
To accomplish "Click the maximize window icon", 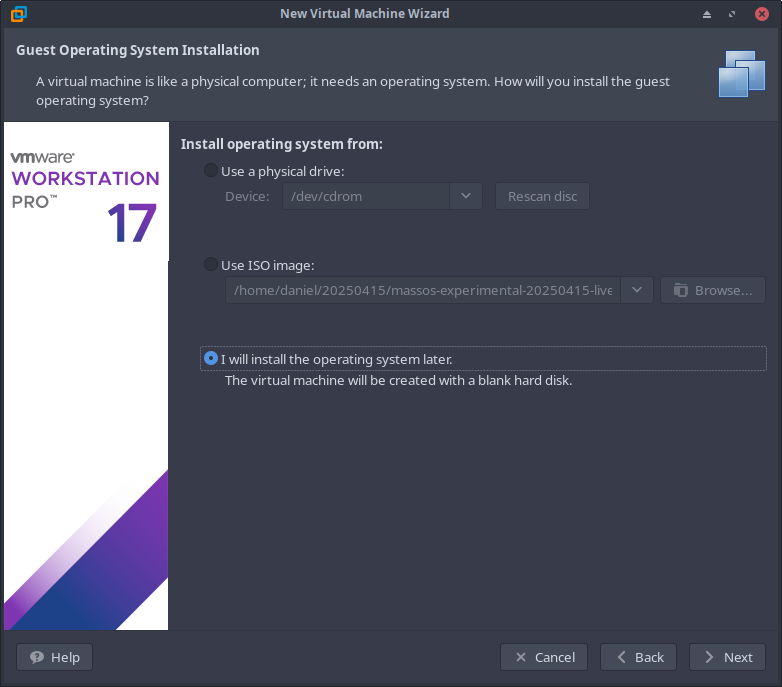I will coord(732,14).
